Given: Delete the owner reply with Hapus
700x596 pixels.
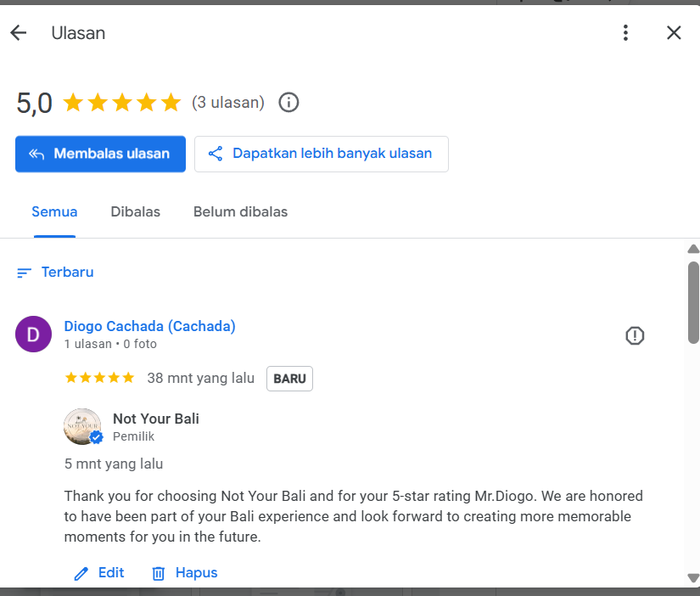Looking at the screenshot, I should pos(184,573).
